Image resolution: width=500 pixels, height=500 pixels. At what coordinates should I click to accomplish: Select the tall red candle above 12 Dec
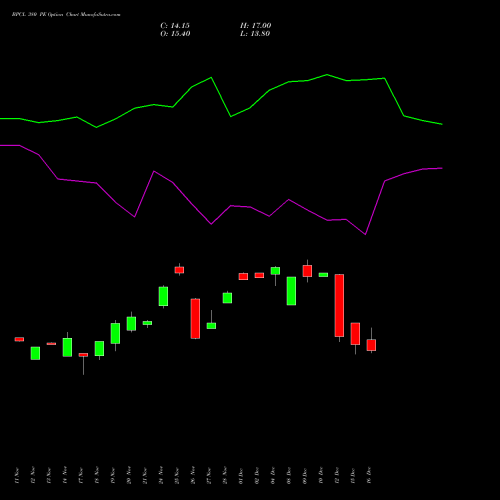click(339, 305)
